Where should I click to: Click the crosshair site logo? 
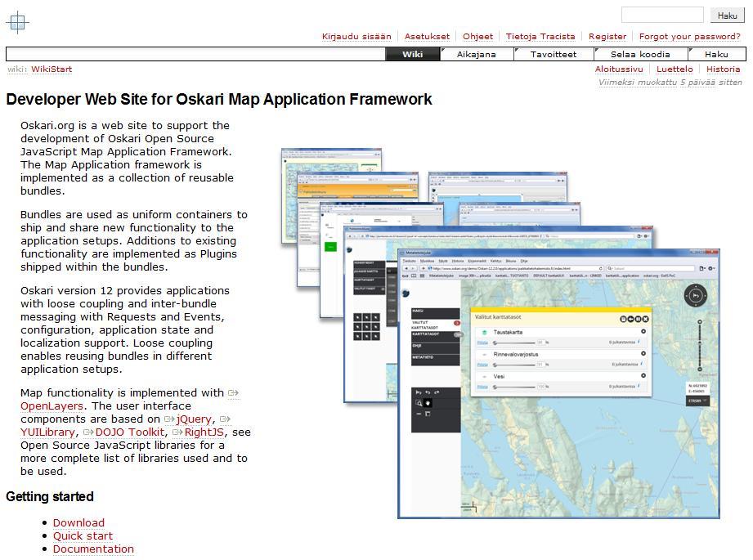coord(17,22)
